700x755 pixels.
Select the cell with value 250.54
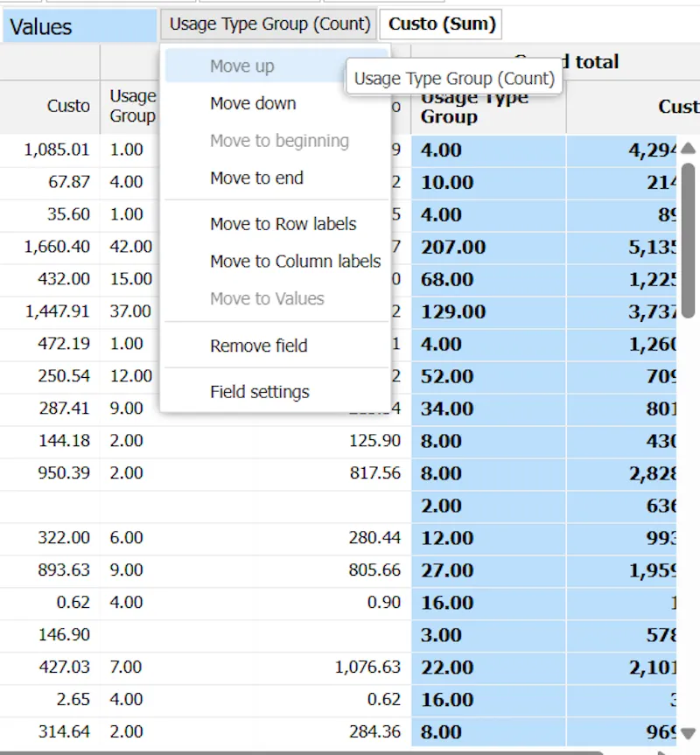[50, 376]
